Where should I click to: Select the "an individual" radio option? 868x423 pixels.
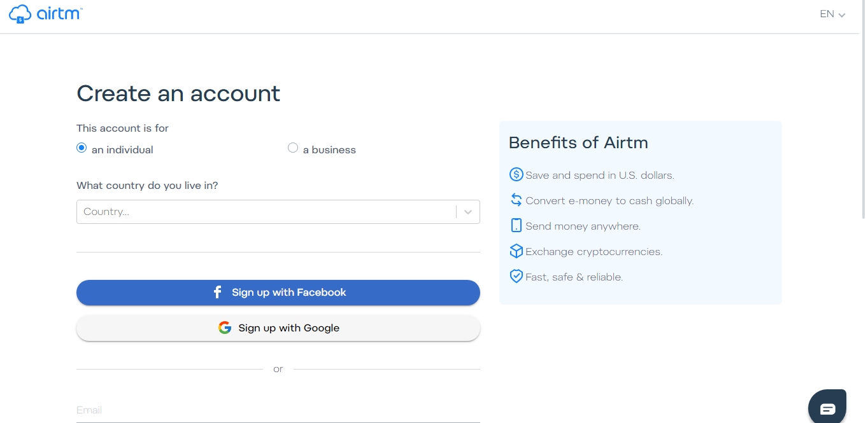[82, 148]
